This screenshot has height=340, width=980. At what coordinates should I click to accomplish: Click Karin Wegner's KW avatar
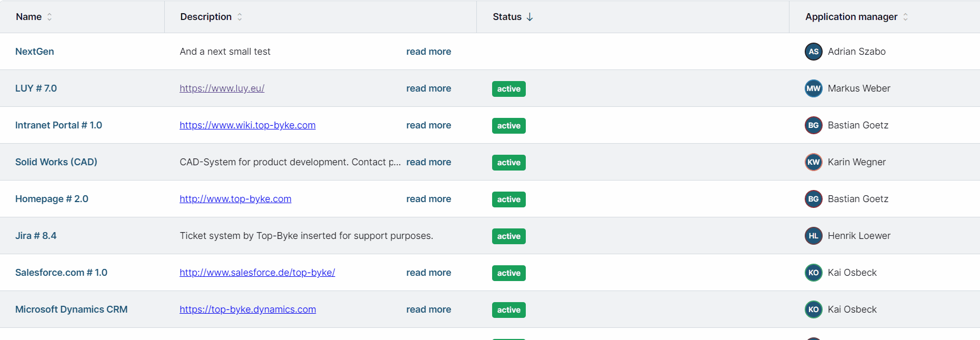[813, 162]
